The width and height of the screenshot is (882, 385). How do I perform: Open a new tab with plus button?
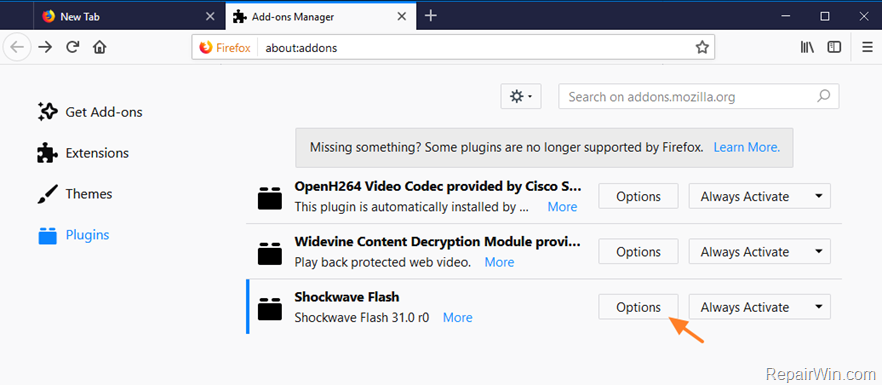pos(430,16)
